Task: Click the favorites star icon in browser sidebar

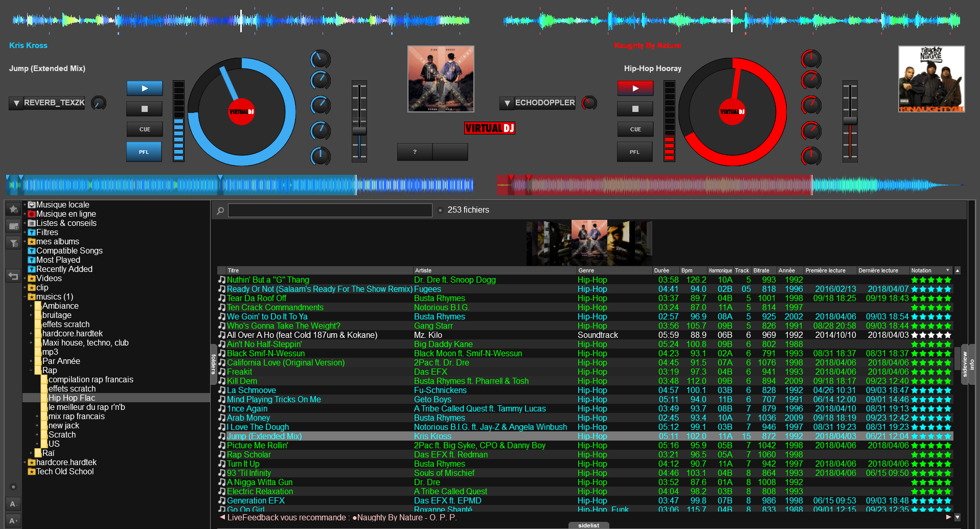Action: tap(14, 209)
